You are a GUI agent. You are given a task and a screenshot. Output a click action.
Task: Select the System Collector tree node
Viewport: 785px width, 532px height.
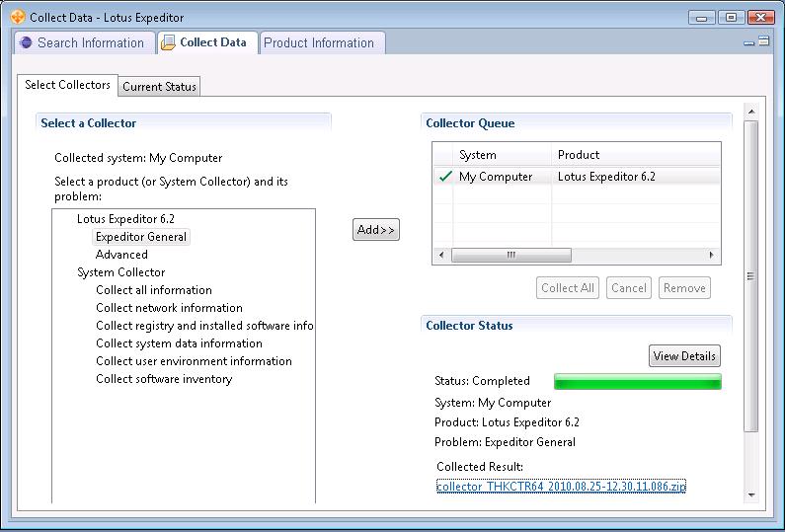(x=121, y=272)
